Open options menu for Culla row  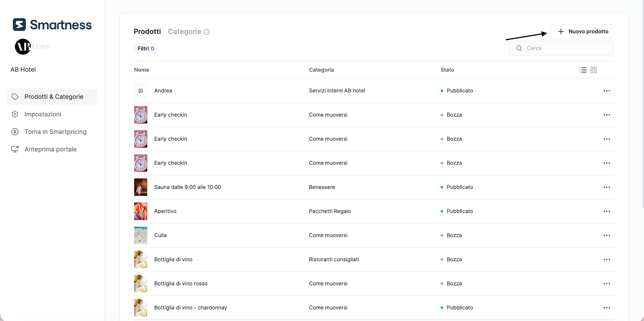607,235
